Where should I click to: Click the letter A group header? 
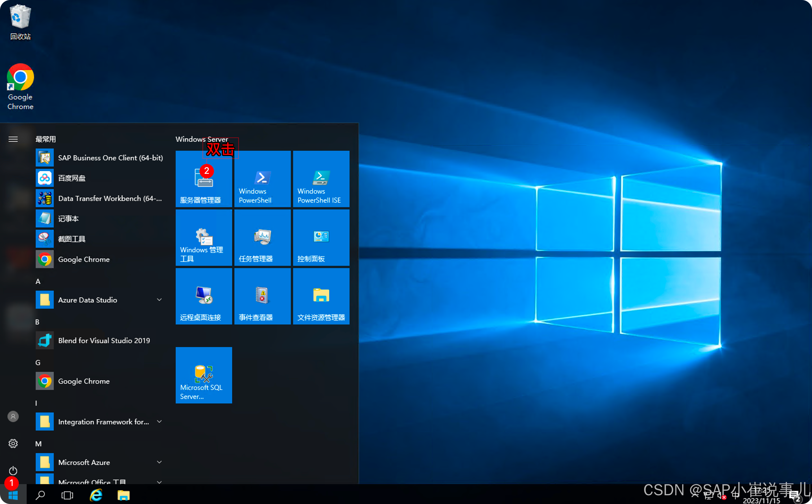pyautogui.click(x=38, y=281)
